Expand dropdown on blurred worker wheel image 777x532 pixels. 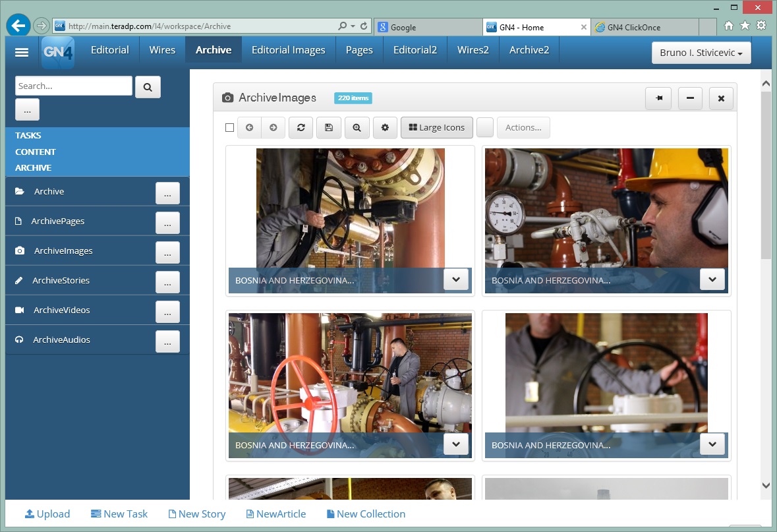pyautogui.click(x=712, y=444)
